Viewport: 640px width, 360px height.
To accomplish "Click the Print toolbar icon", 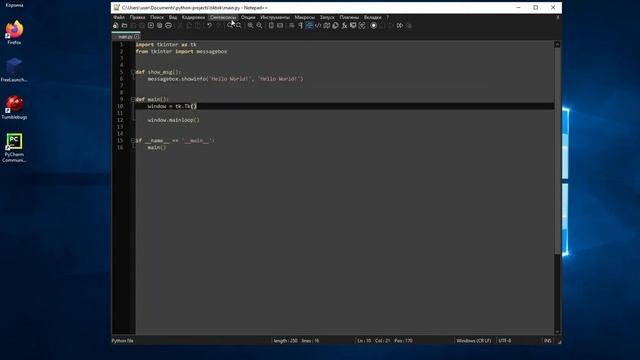I will click(x=168, y=25).
